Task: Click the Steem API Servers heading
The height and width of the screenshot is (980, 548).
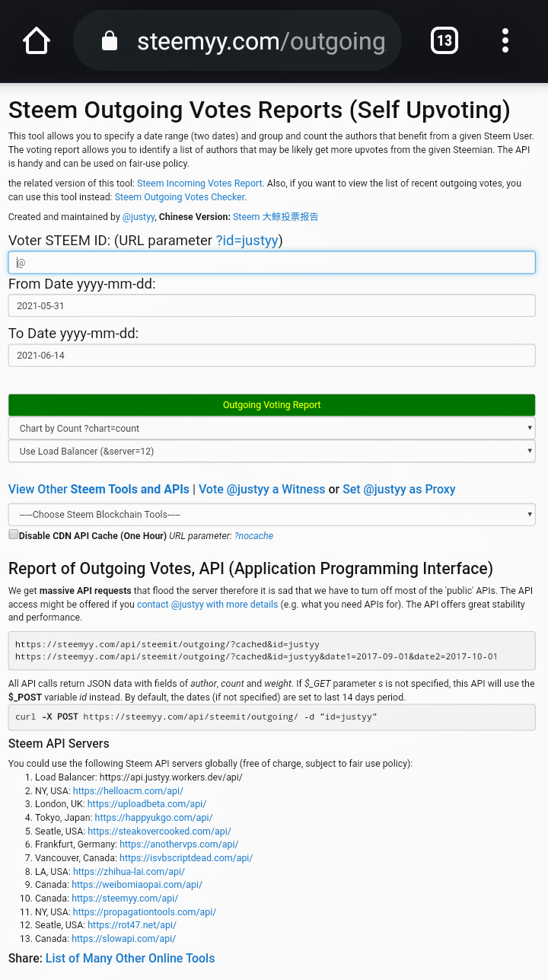Action: [x=59, y=743]
